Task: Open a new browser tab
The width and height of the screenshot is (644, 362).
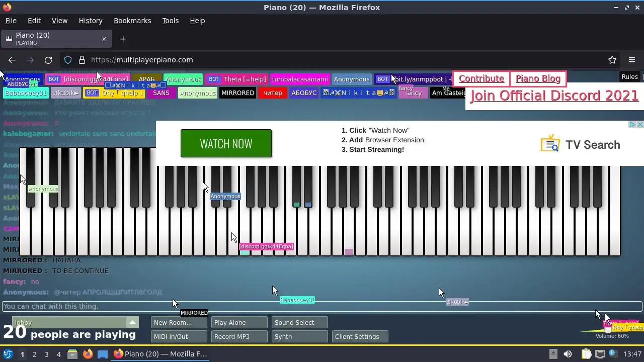Action: pos(123,39)
